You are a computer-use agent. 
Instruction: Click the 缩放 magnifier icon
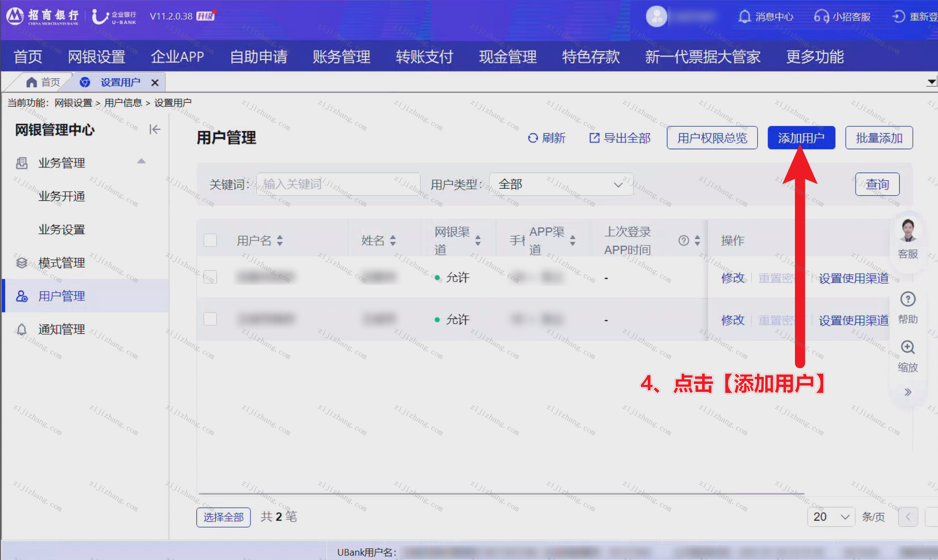click(908, 347)
